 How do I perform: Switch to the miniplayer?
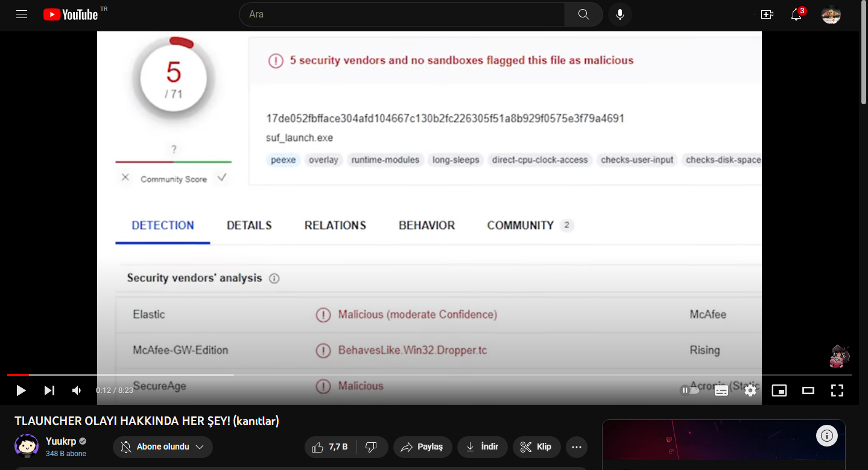click(x=779, y=390)
